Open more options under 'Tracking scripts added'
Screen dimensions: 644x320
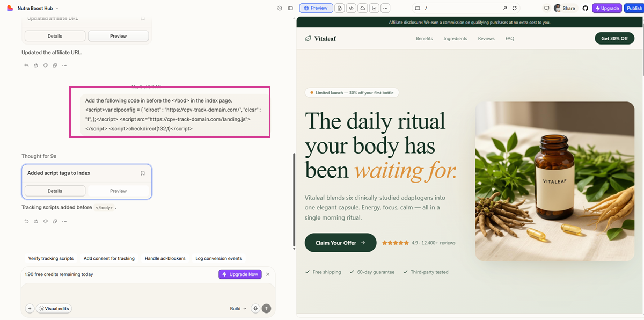64,221
